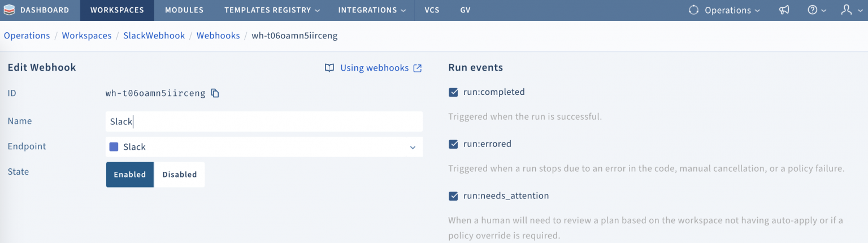Screen dimensions: 868x243
Task: Click the Operations environment circle icon
Action: 694,10
